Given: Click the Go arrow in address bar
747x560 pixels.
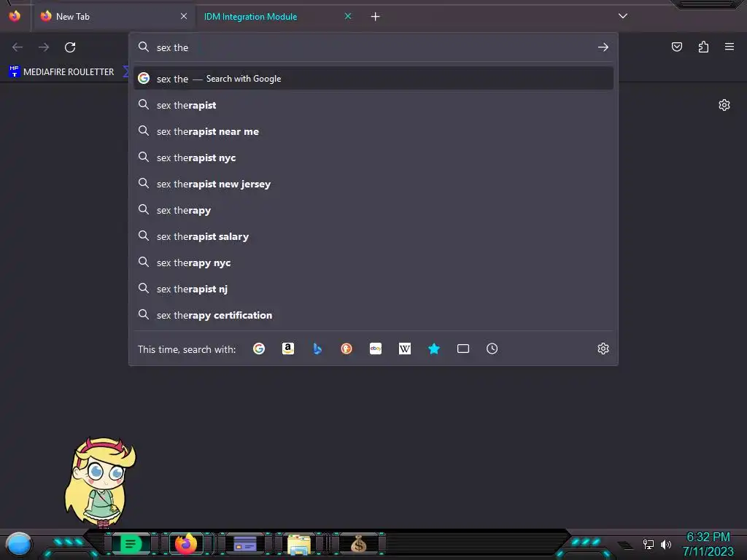Looking at the screenshot, I should [603, 47].
